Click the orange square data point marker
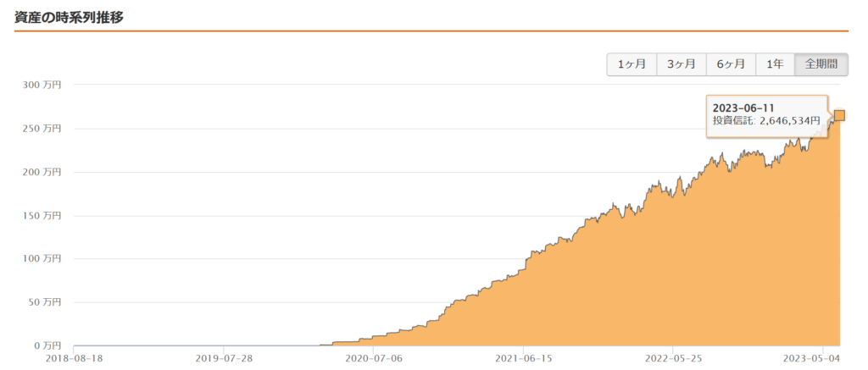 pyautogui.click(x=839, y=115)
